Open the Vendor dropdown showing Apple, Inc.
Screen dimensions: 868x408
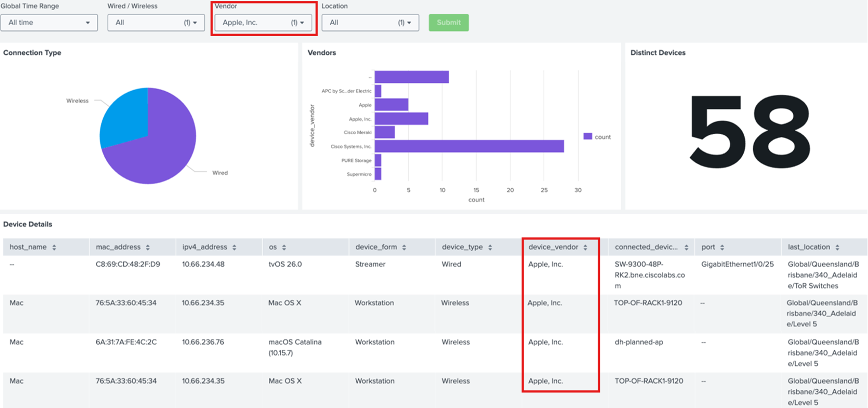[x=263, y=22]
